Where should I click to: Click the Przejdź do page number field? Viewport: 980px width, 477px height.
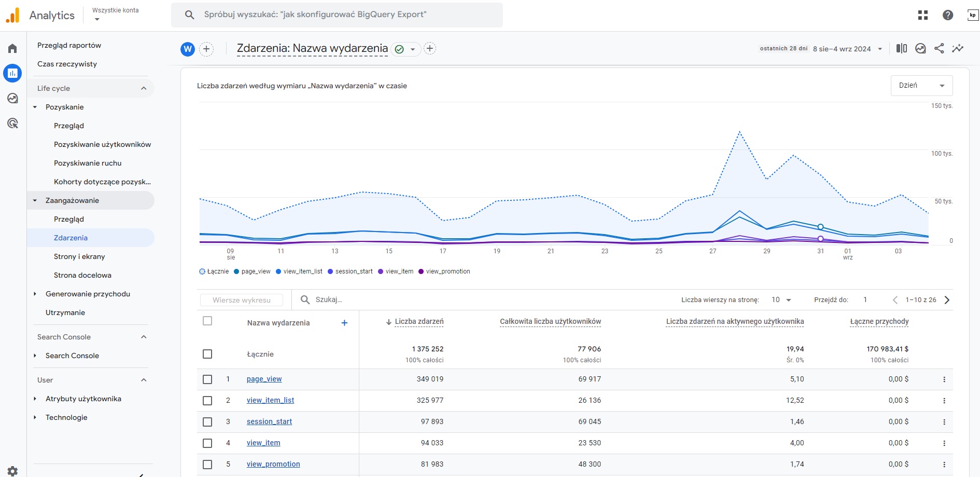pyautogui.click(x=866, y=300)
